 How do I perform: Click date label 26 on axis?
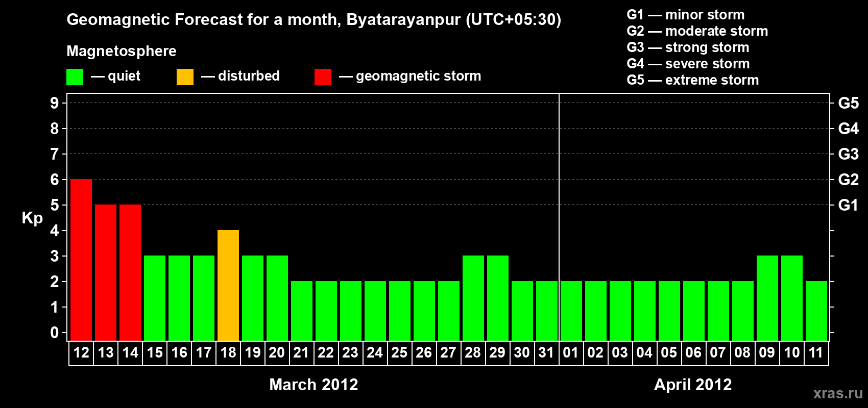424,352
